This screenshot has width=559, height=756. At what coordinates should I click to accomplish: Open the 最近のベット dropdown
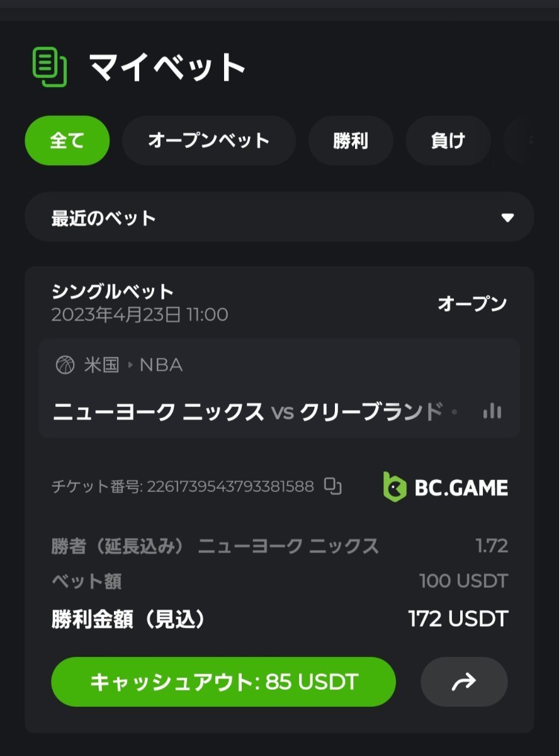coord(279,218)
